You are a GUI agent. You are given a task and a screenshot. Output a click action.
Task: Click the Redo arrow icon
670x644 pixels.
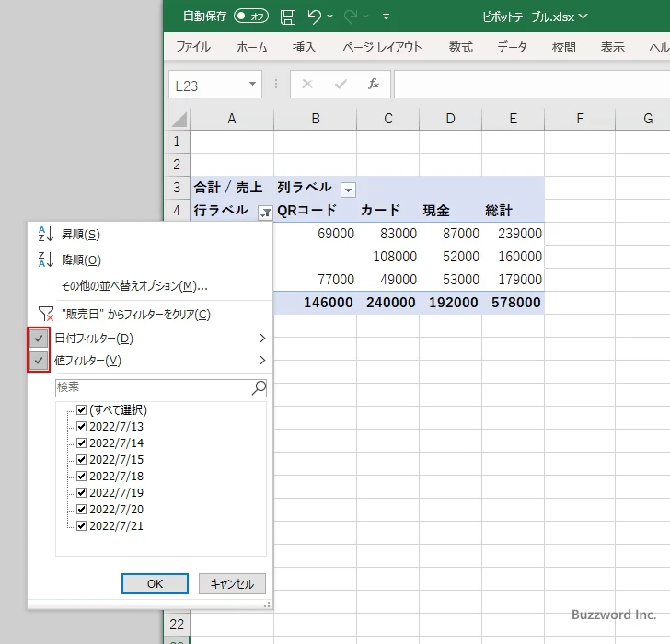[351, 17]
